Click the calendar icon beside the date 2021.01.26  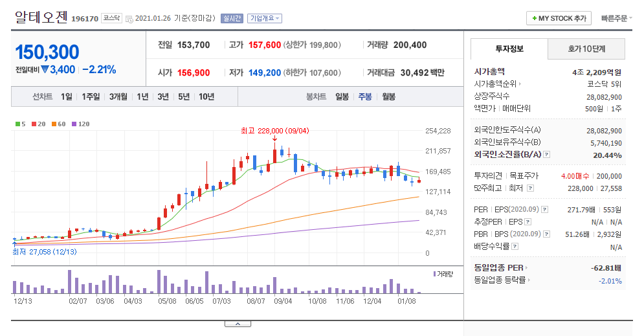tap(129, 19)
